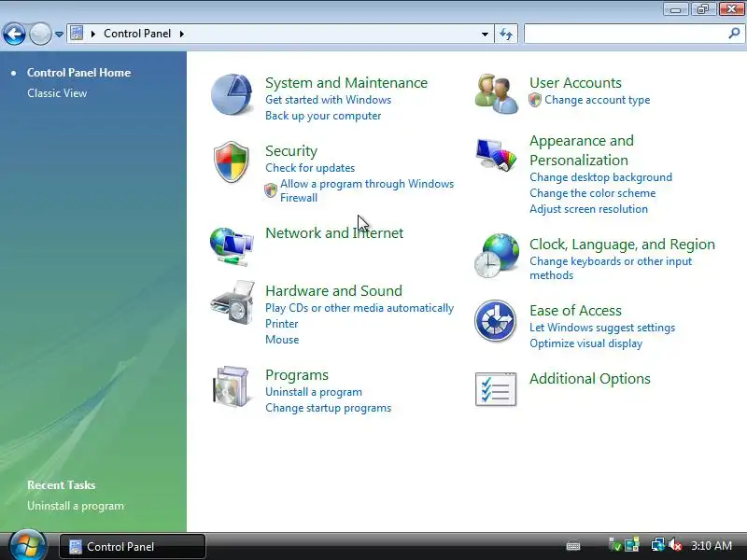Click the Printer link
The image size is (747, 560).
click(x=282, y=324)
